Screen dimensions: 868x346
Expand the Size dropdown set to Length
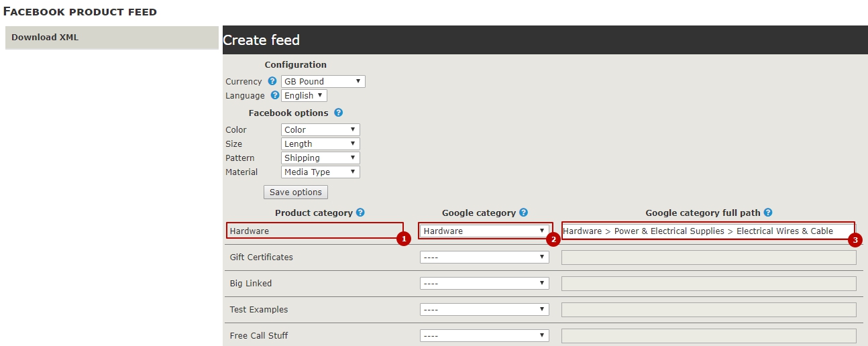[x=320, y=143]
